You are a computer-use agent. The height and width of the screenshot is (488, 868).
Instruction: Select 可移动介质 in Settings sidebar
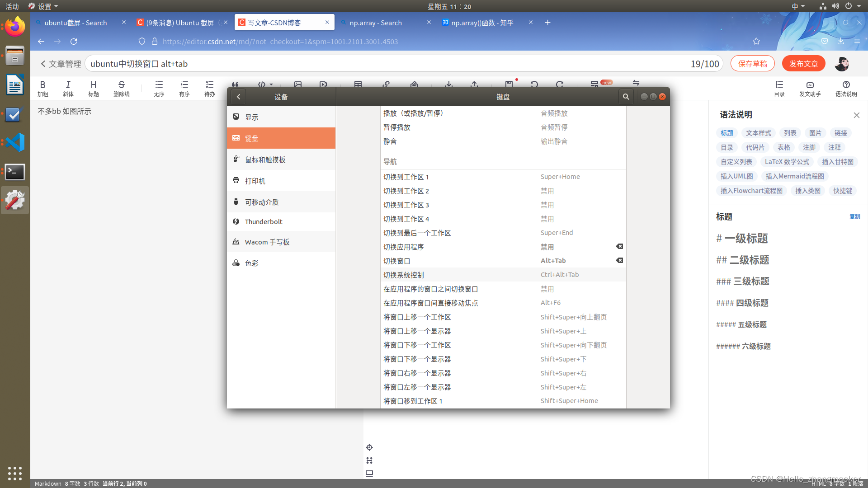click(x=281, y=202)
